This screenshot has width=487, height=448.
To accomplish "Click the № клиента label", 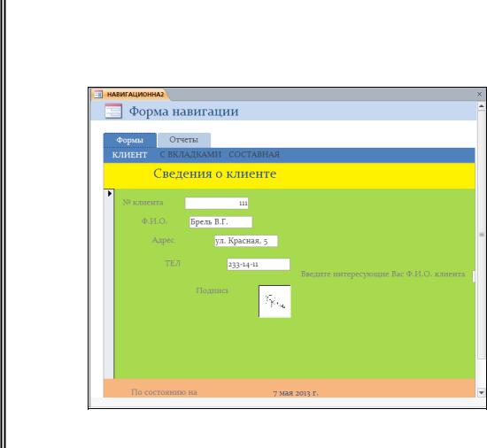I will click(x=143, y=203).
